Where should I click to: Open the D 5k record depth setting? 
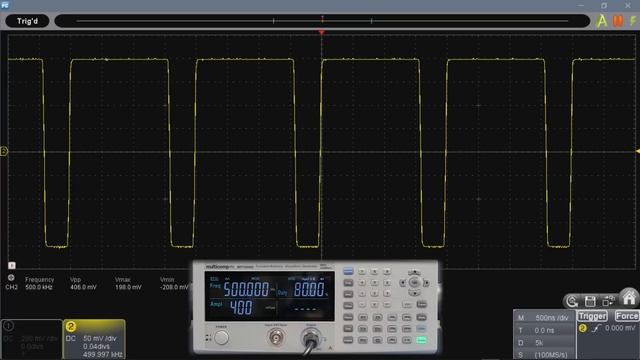point(544,342)
